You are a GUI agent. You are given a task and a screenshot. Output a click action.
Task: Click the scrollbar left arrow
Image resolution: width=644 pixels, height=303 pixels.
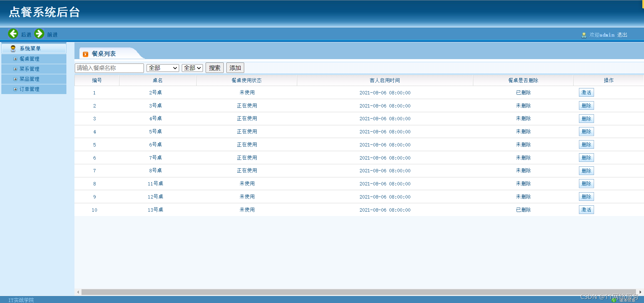(x=78, y=292)
